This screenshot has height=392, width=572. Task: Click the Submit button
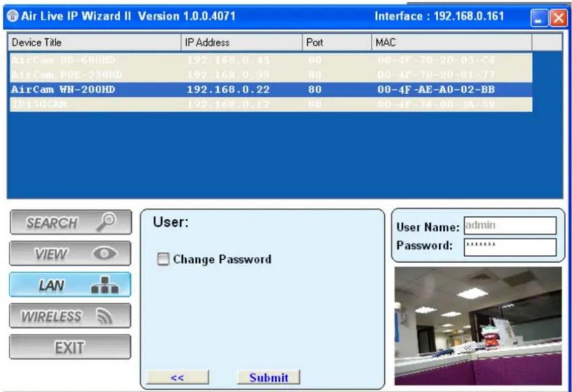tap(269, 377)
